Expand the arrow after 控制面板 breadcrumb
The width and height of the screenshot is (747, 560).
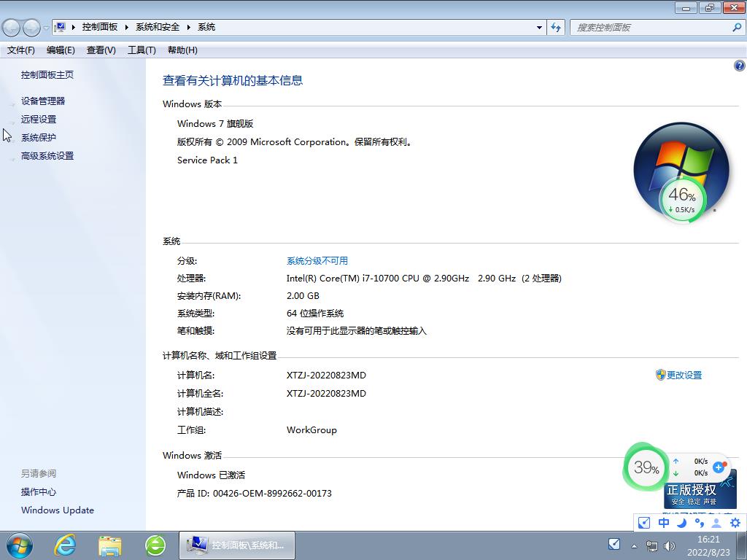(127, 27)
